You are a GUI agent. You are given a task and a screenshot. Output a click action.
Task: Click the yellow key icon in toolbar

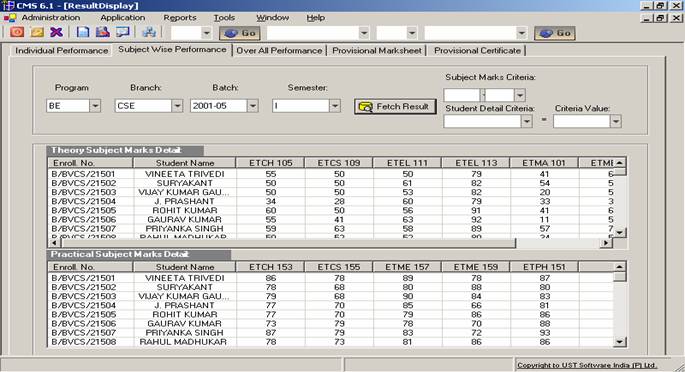pos(37,32)
